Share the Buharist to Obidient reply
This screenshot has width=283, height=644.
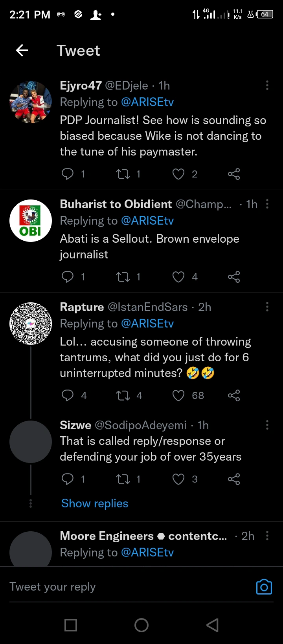pyautogui.click(x=234, y=277)
